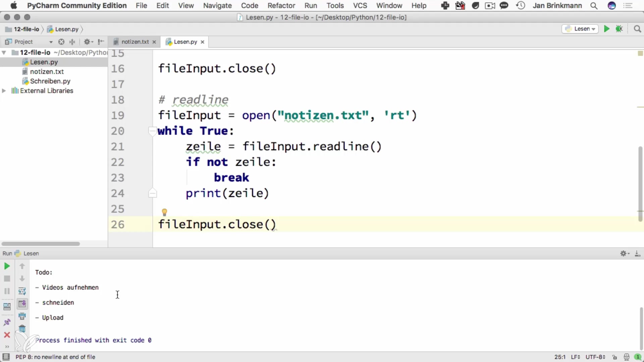This screenshot has width=644, height=362.
Task: Click the 12-file-io breadcrumb
Action: click(26, 29)
